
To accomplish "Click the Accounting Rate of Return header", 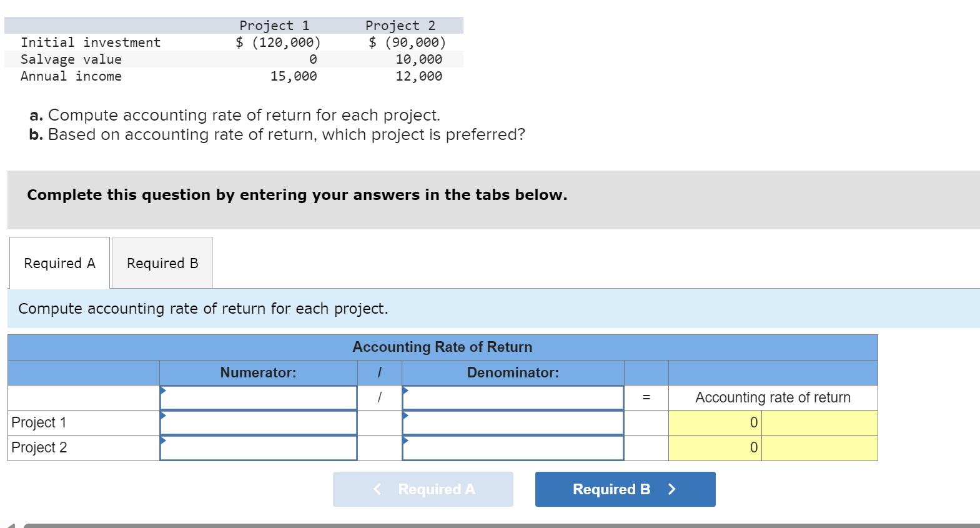I will coord(442,347).
